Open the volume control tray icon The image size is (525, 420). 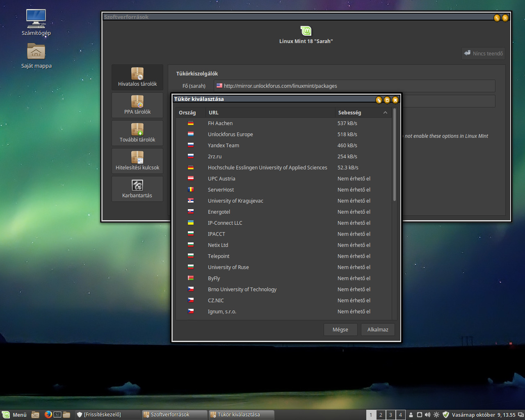tap(428, 415)
